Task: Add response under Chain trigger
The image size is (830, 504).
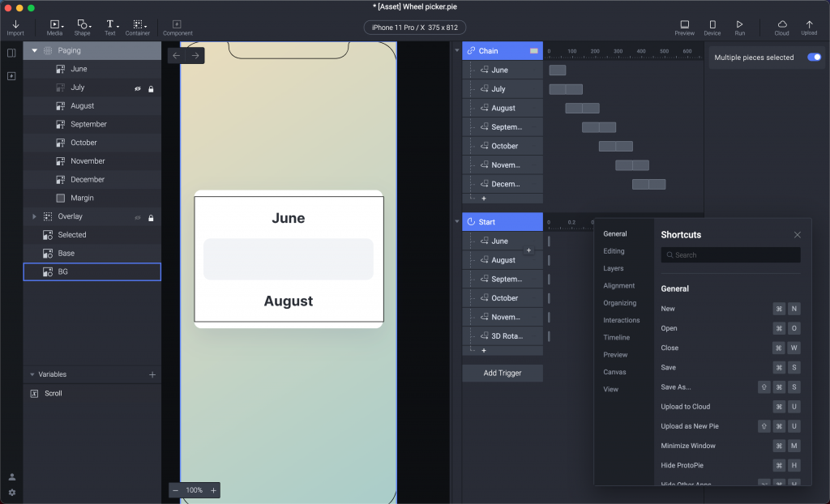Action: click(484, 199)
